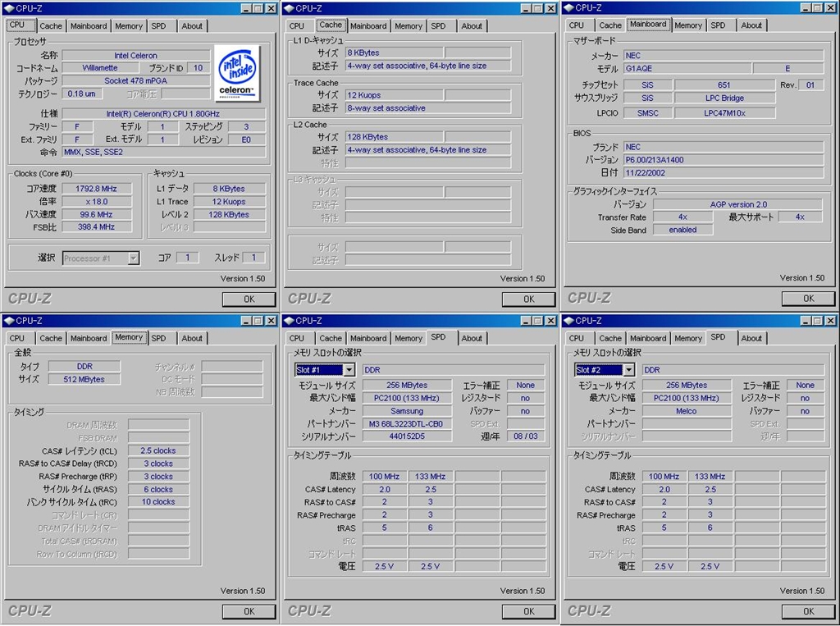Click the 1792.8 MHz core speed value
The height and width of the screenshot is (626, 840).
coord(97,189)
